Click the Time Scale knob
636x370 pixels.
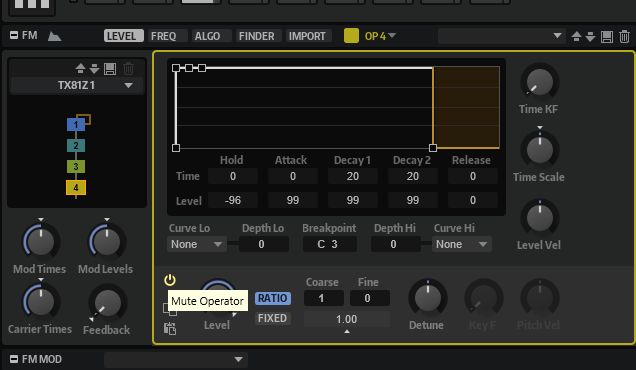tap(539, 149)
